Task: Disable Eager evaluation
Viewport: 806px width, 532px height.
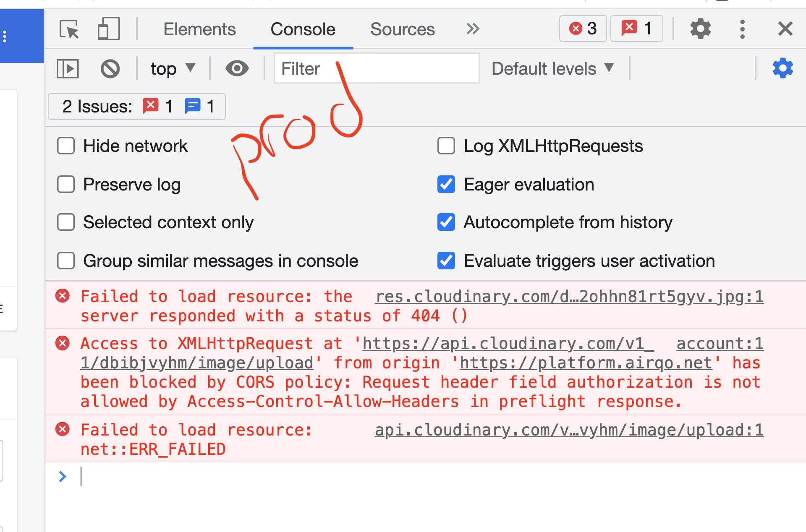Action: point(446,184)
